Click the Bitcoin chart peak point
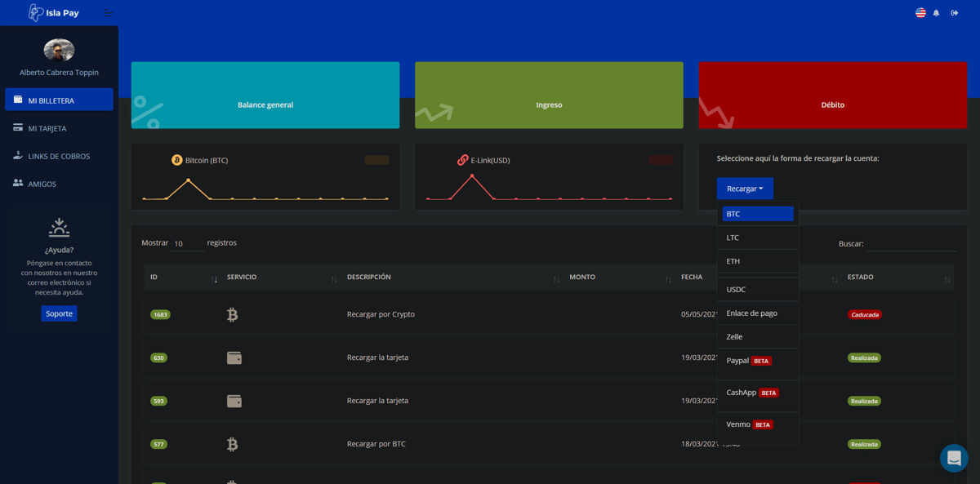980x484 pixels. [189, 180]
